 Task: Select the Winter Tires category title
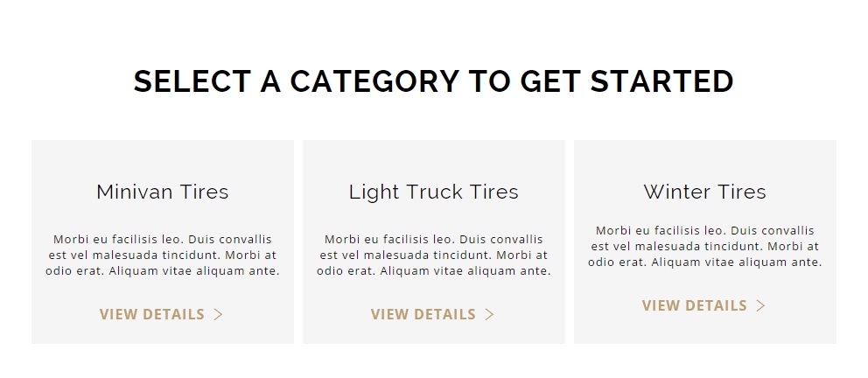[x=705, y=192]
